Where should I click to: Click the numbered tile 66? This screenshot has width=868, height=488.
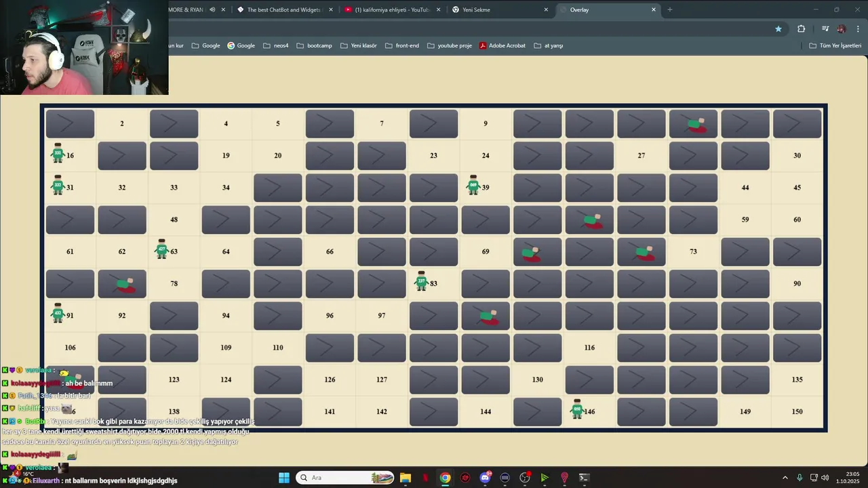point(330,251)
